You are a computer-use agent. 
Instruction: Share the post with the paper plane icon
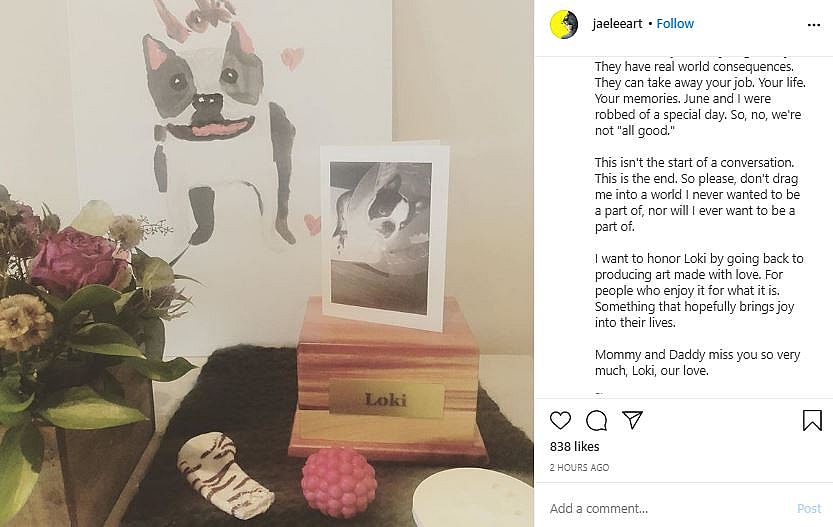pos(632,420)
